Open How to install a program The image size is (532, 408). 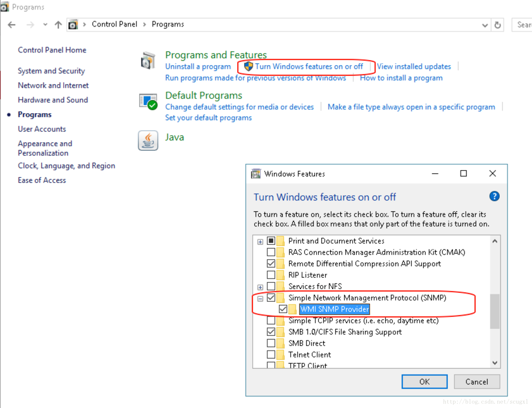pos(401,78)
